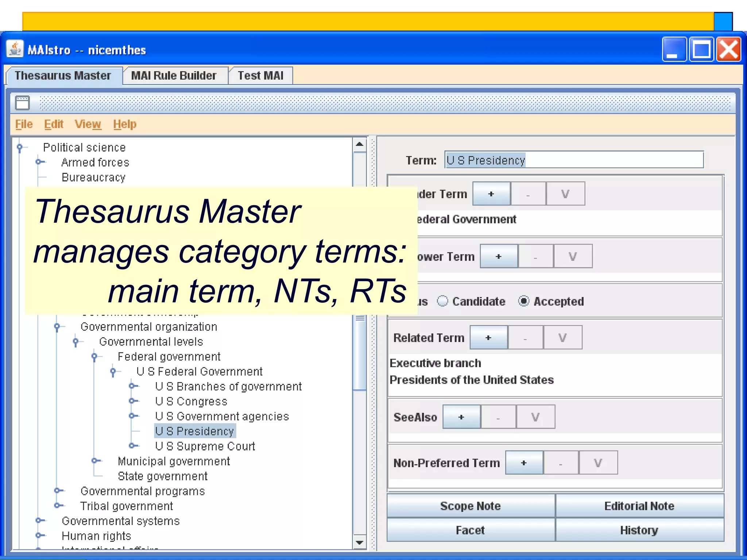
Task: Click the tree scrollbar down arrow
Action: pos(360,542)
